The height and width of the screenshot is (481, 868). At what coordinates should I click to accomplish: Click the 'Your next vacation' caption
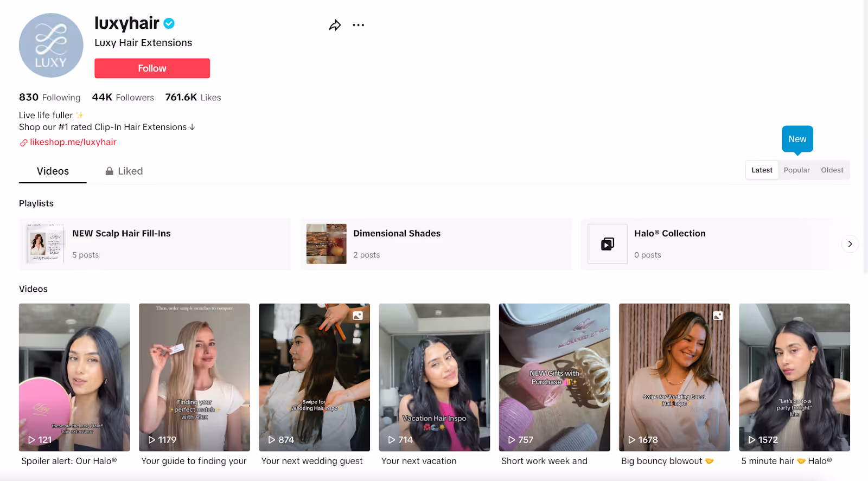(419, 461)
